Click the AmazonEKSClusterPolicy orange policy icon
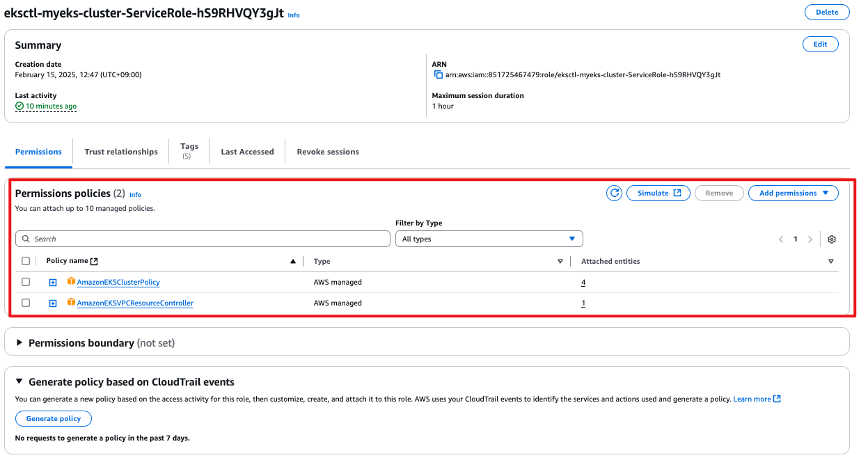The width and height of the screenshot is (868, 460). tap(71, 282)
